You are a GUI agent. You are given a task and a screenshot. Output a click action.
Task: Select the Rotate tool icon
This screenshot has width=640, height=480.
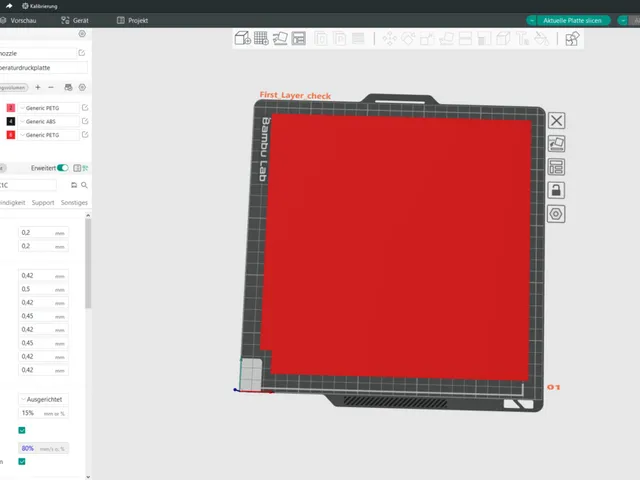click(x=408, y=39)
